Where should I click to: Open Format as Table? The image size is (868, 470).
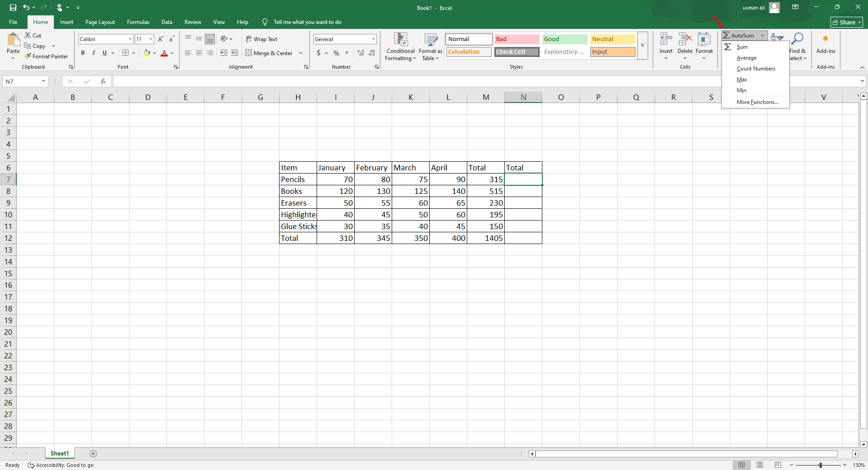(x=431, y=47)
